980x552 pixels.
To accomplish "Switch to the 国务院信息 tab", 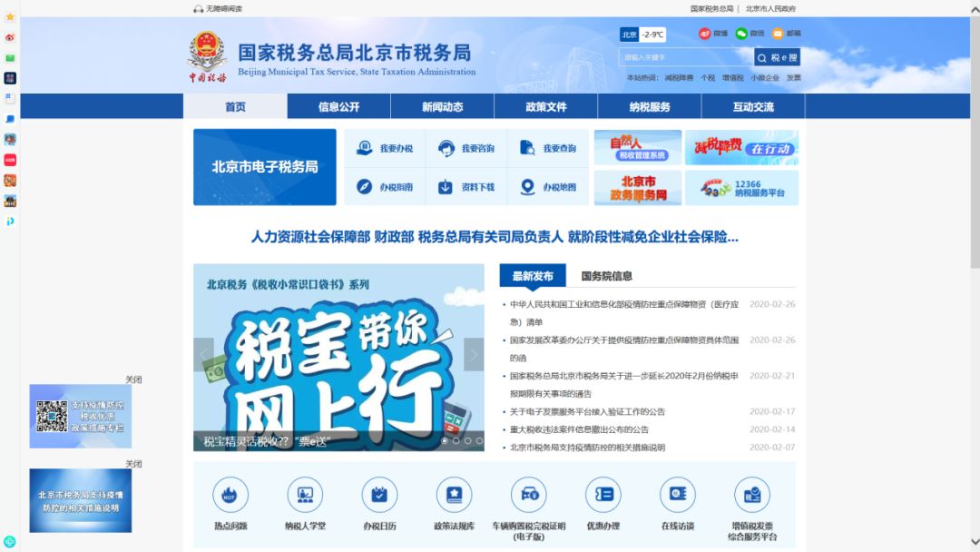I will click(x=606, y=276).
